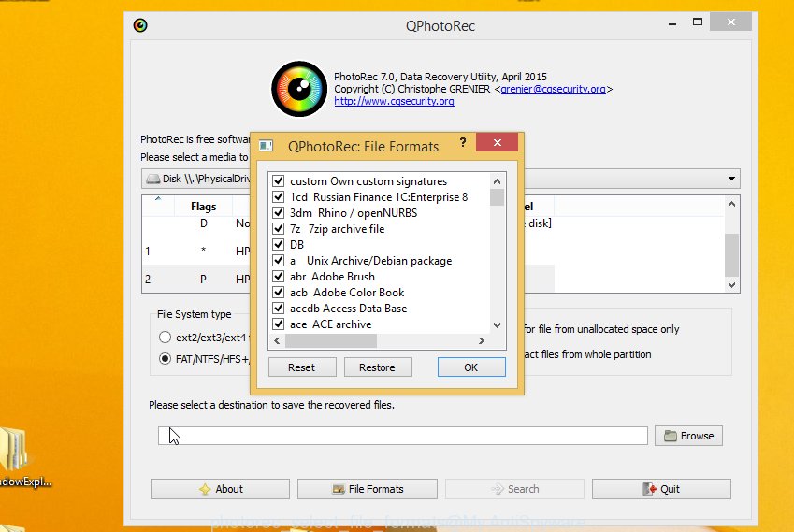Uncheck a Unix Archive/Debian package
This screenshot has width=794, height=532.
278,261
